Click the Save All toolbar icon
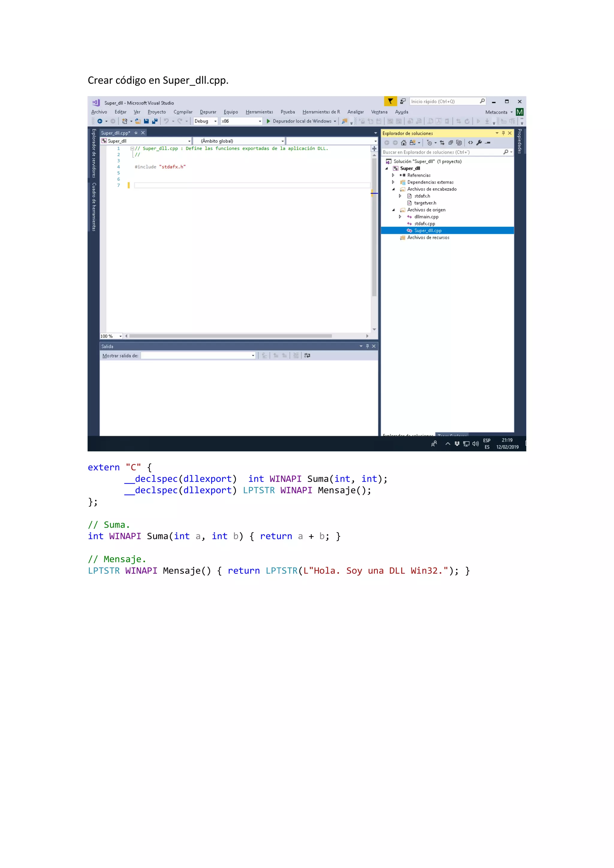The width and height of the screenshot is (614, 868). pos(155,121)
